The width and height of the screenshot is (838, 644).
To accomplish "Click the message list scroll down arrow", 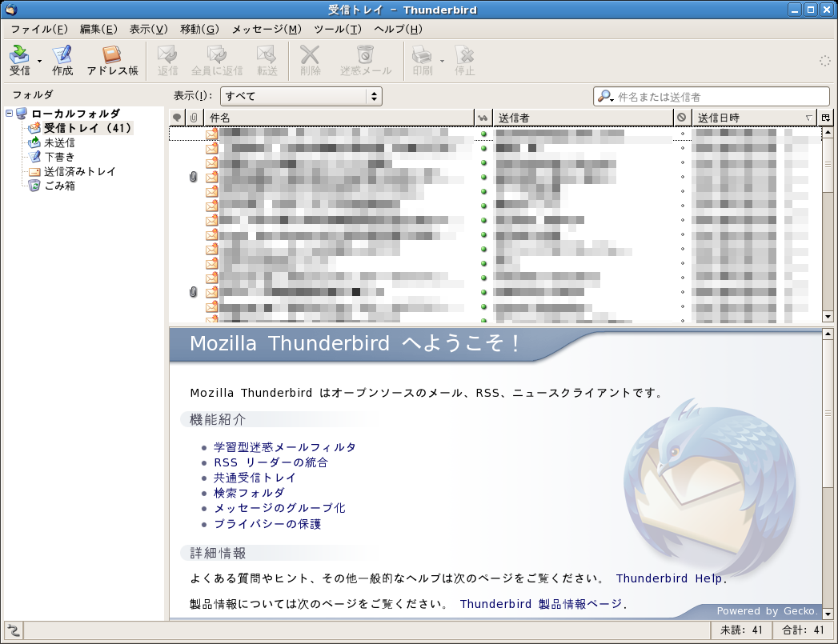I will [828, 316].
